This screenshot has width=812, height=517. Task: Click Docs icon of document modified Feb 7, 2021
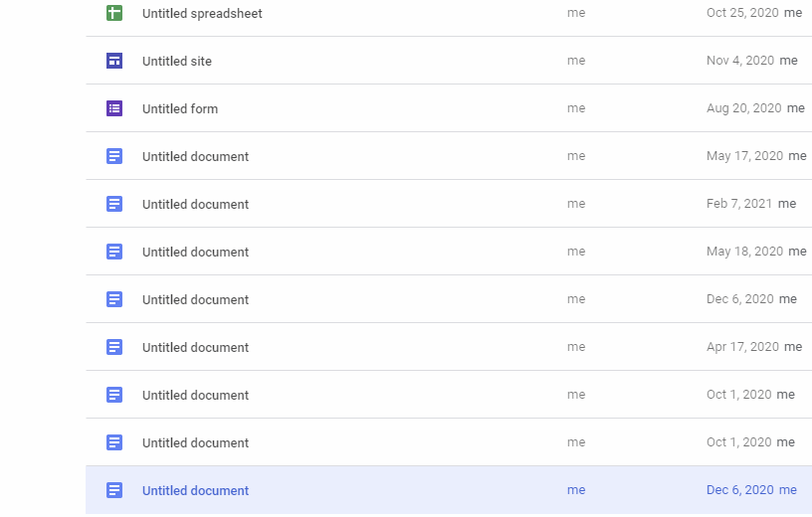(114, 204)
